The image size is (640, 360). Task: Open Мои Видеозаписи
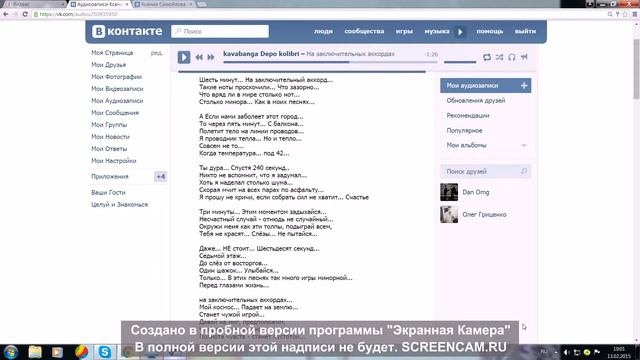[x=117, y=89]
